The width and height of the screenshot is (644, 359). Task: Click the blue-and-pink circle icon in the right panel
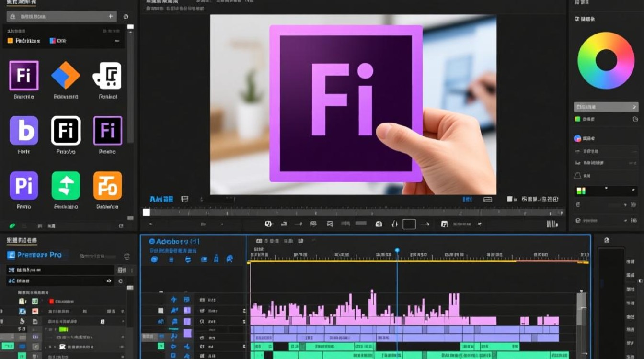click(x=577, y=138)
